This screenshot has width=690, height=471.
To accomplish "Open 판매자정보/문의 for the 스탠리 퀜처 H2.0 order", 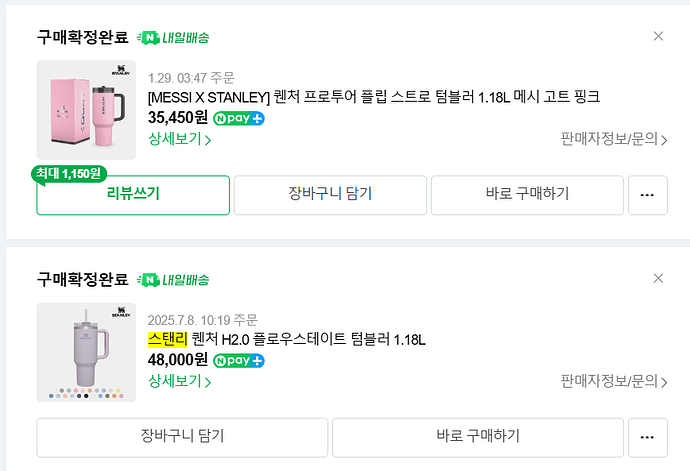I will point(614,381).
